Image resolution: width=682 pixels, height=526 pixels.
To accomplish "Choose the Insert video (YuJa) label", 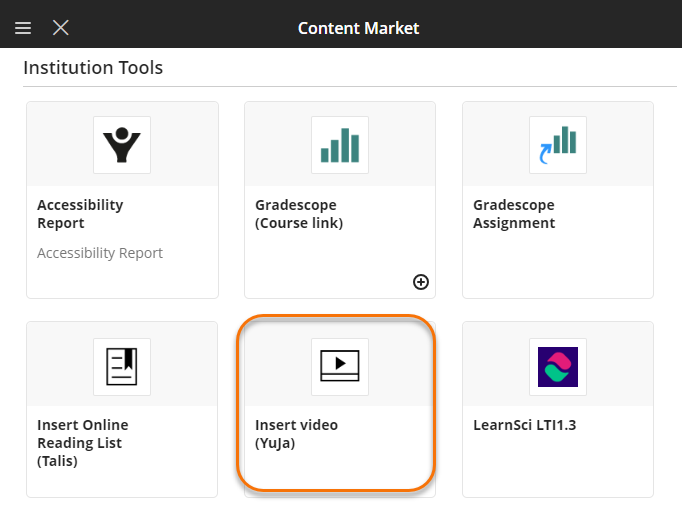I will [x=297, y=434].
